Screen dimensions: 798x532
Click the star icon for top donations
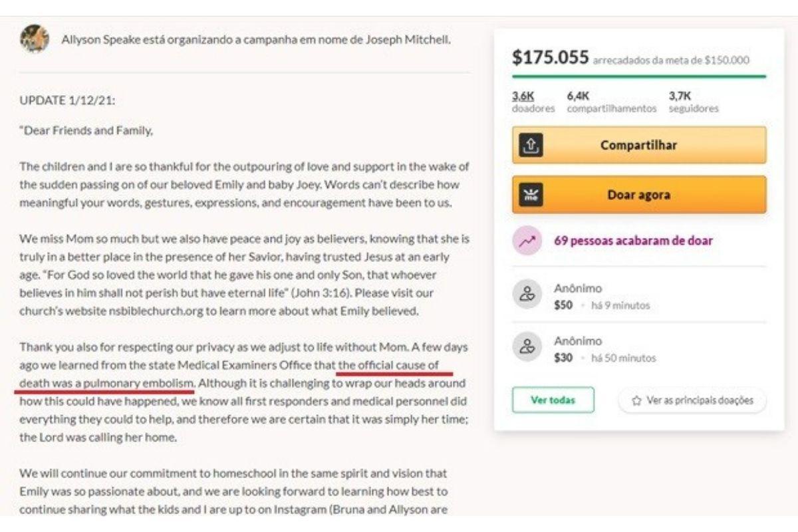(636, 400)
